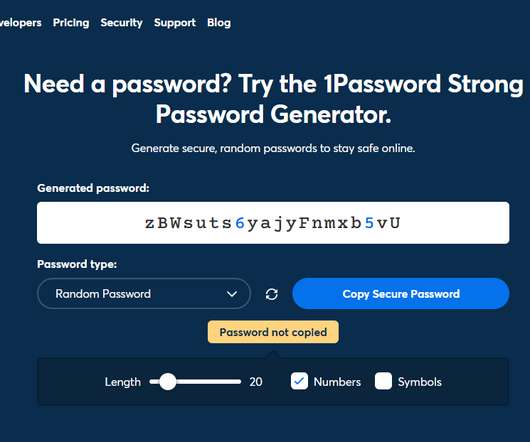This screenshot has width=530, height=442.
Task: Select the generated password text field
Action: click(x=273, y=223)
